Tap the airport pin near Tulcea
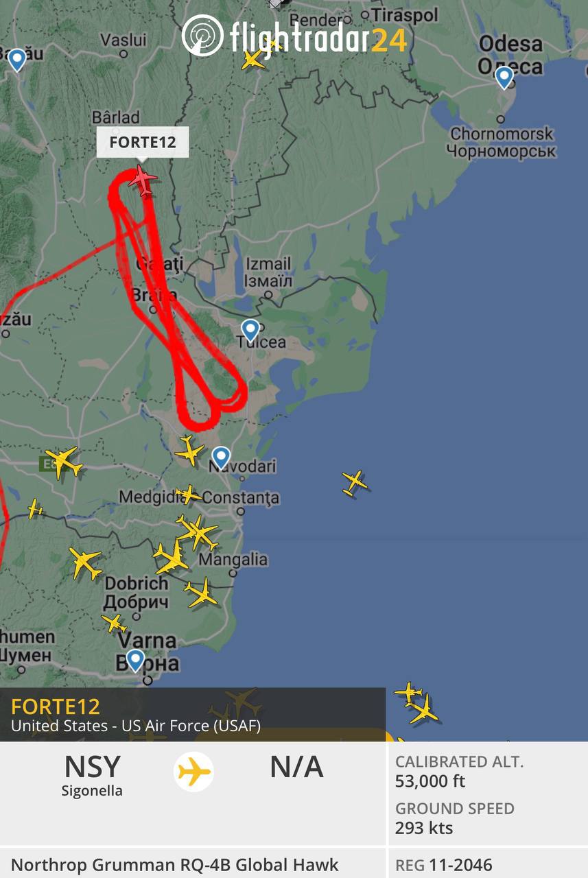Screen dimensions: 588x878 click(x=250, y=331)
